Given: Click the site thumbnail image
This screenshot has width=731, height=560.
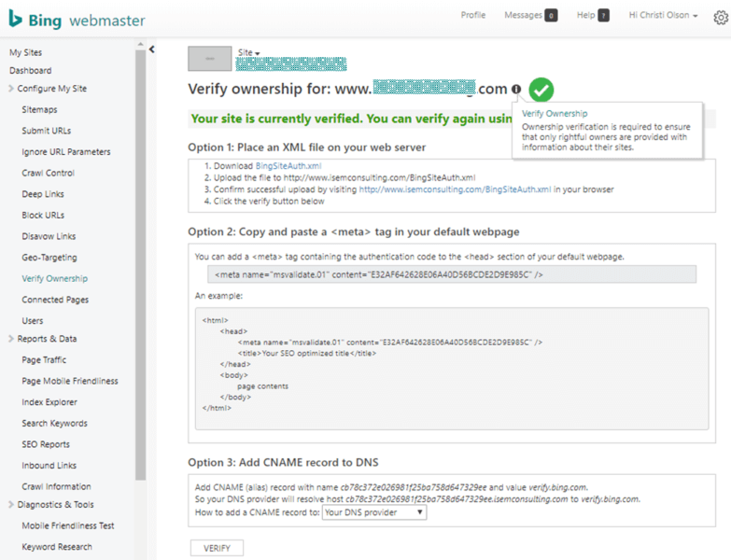Looking at the screenshot, I should coord(210,58).
